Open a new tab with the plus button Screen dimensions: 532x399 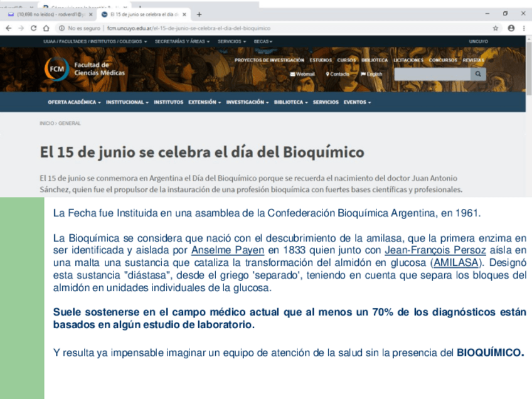tap(199, 14)
